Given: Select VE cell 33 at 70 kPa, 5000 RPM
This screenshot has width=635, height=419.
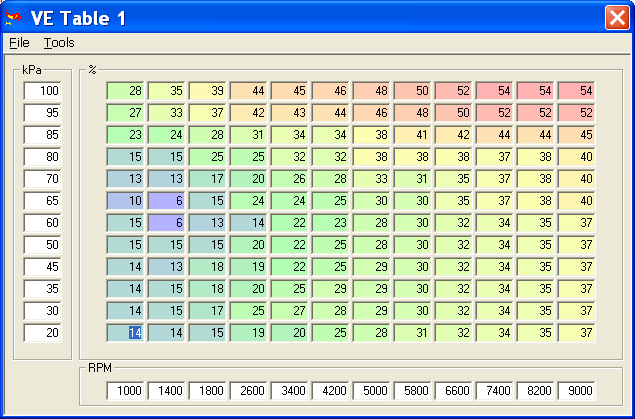Looking at the screenshot, I should coord(372,179).
